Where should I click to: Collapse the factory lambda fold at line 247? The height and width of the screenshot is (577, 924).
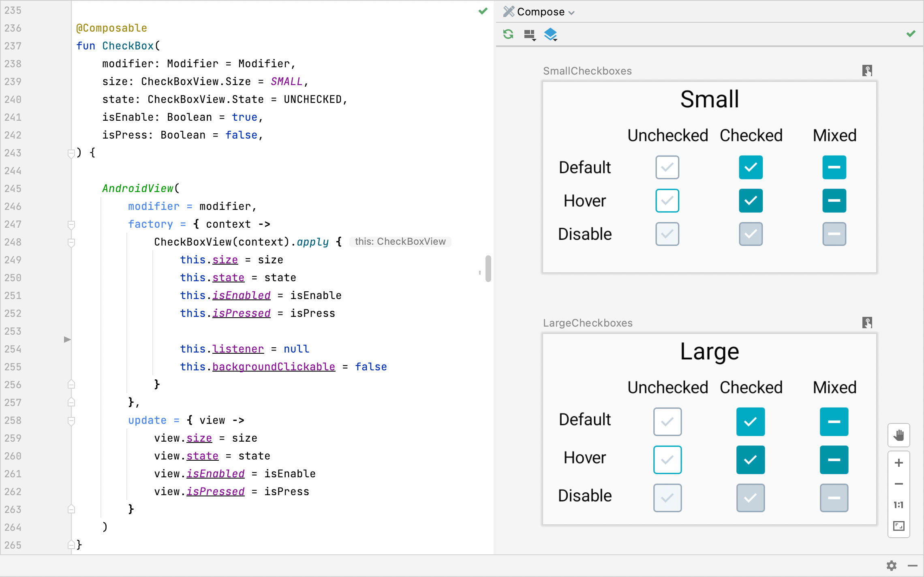point(71,224)
